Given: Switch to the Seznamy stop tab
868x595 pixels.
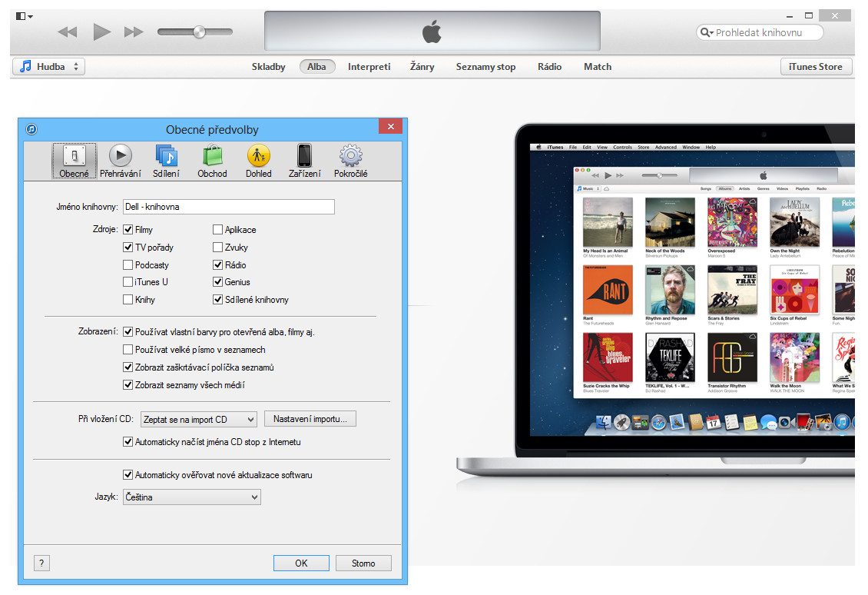Looking at the screenshot, I should point(485,66).
